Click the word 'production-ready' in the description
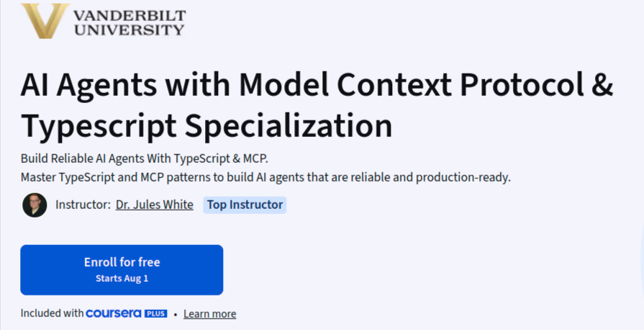Viewport: 644px width, 330px height. (x=462, y=178)
